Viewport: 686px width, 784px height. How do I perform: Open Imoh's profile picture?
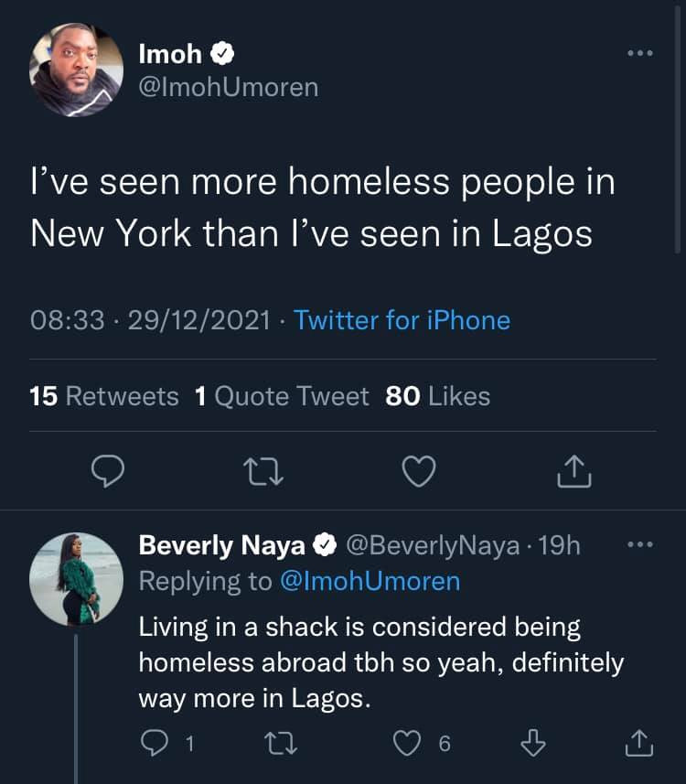pyautogui.click(x=76, y=70)
